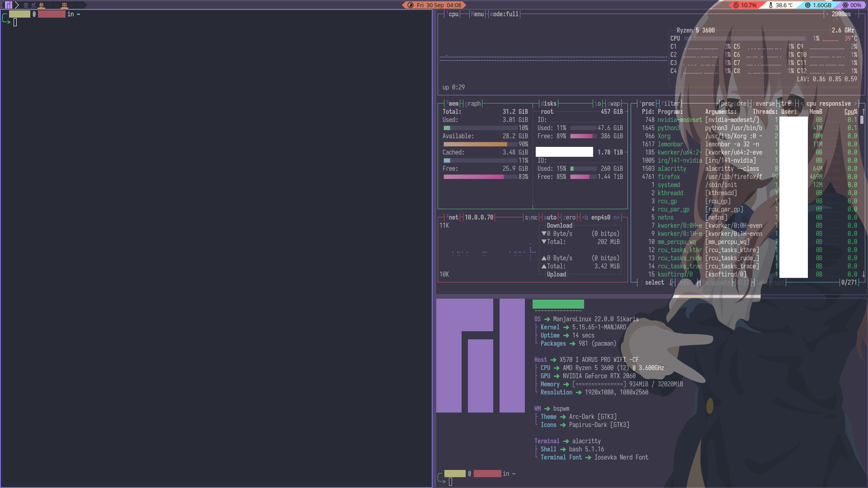Select the systemd process row

[x=749, y=185]
